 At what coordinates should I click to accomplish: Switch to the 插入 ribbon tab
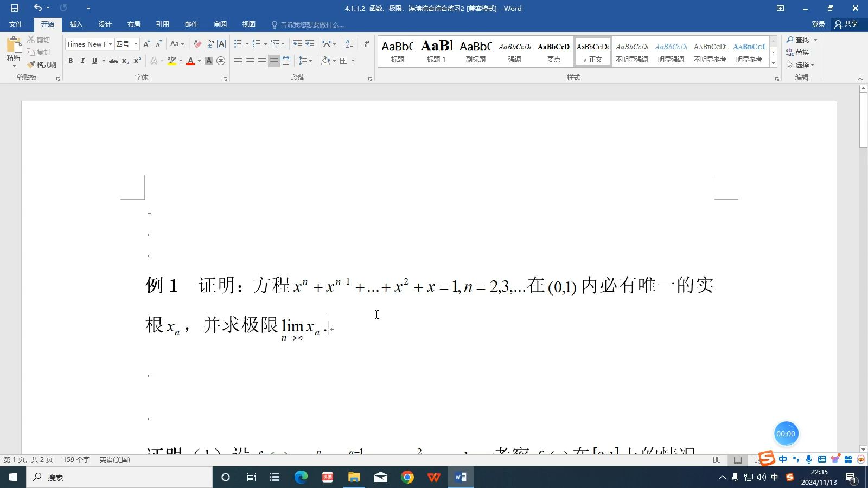(76, 24)
